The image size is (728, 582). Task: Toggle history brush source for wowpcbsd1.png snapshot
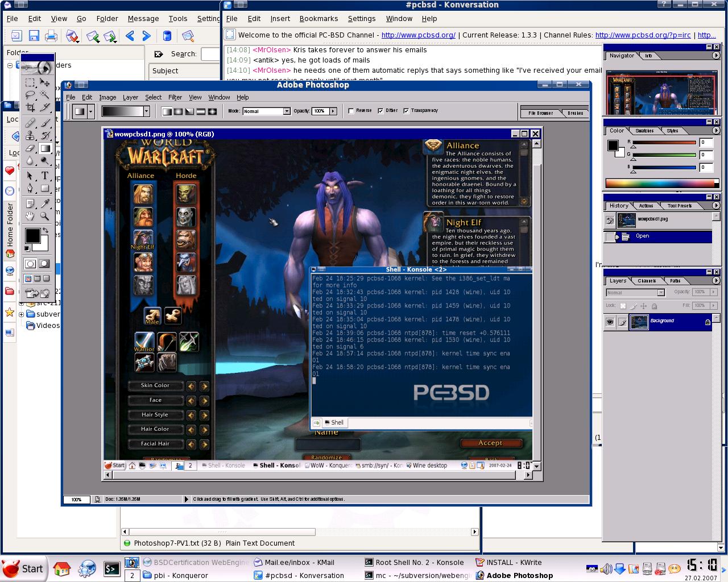[x=610, y=220]
